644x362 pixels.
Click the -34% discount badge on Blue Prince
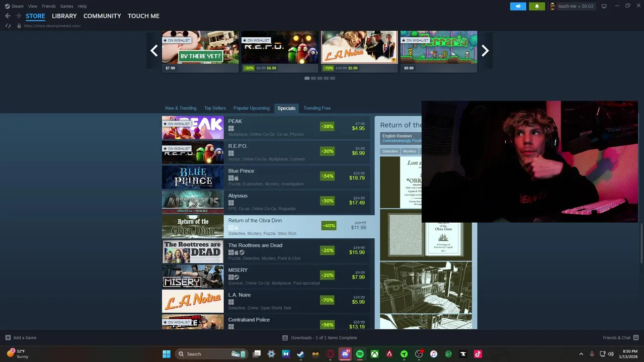pyautogui.click(x=327, y=176)
